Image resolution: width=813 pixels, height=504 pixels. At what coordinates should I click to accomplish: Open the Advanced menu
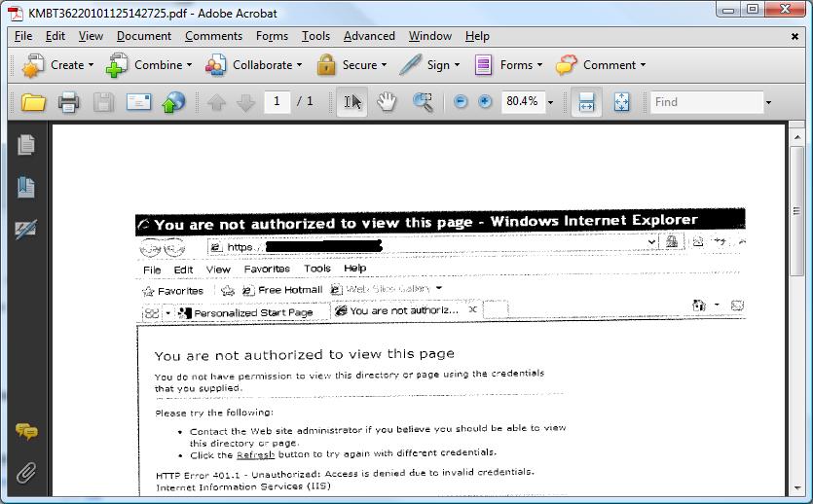click(x=369, y=36)
